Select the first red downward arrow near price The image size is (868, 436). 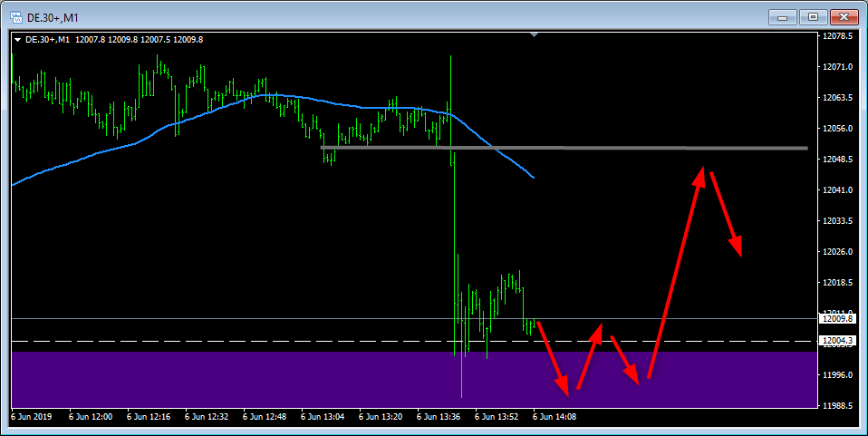[x=553, y=356]
